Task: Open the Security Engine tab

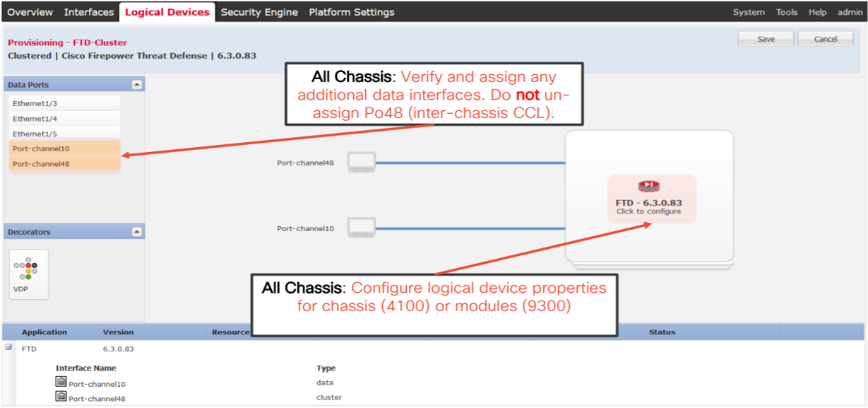Action: pyautogui.click(x=259, y=12)
